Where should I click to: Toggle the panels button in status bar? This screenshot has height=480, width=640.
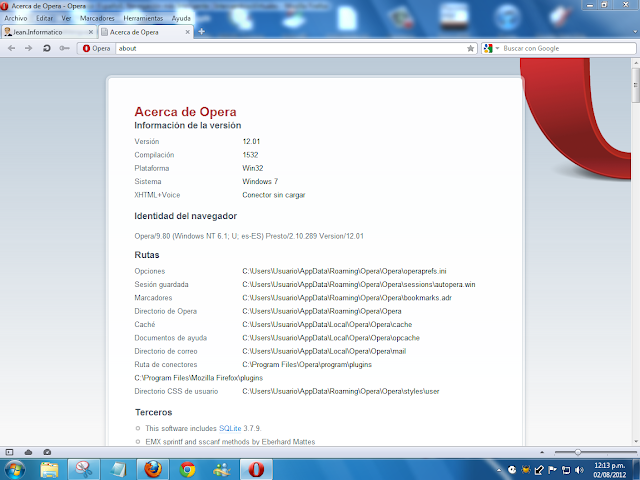click(9, 452)
